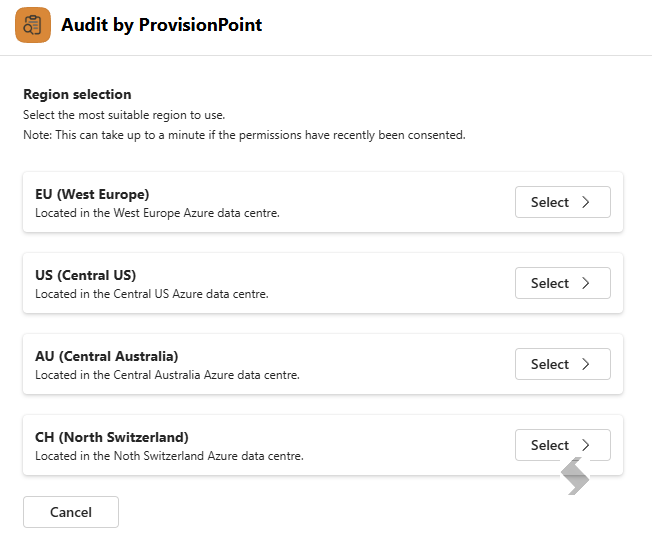Select the US (Central US) region

point(563,283)
